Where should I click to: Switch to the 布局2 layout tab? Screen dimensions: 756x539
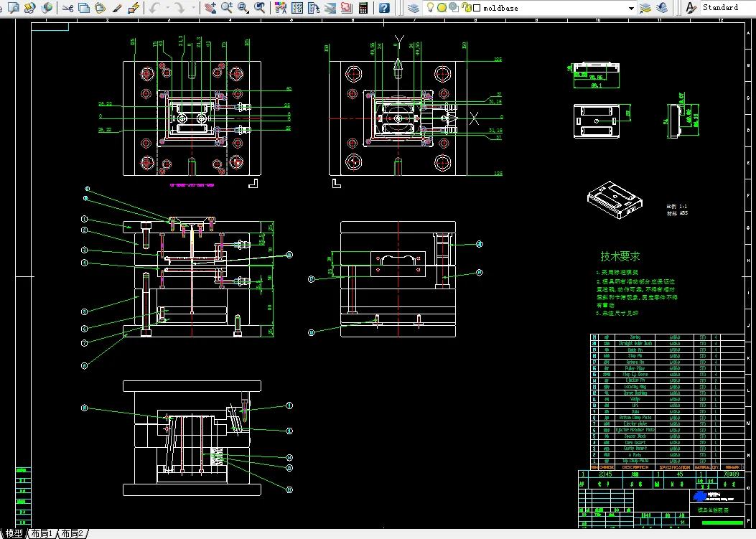pyautogui.click(x=73, y=533)
